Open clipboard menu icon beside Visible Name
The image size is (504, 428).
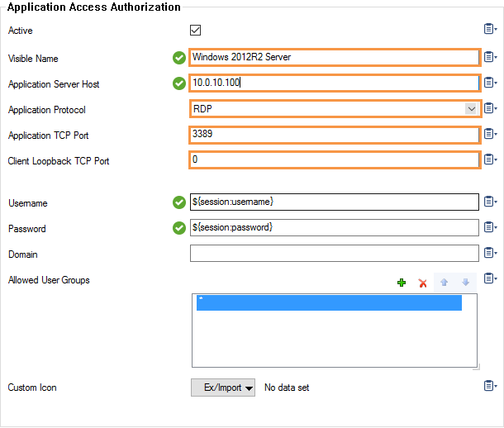490,57
